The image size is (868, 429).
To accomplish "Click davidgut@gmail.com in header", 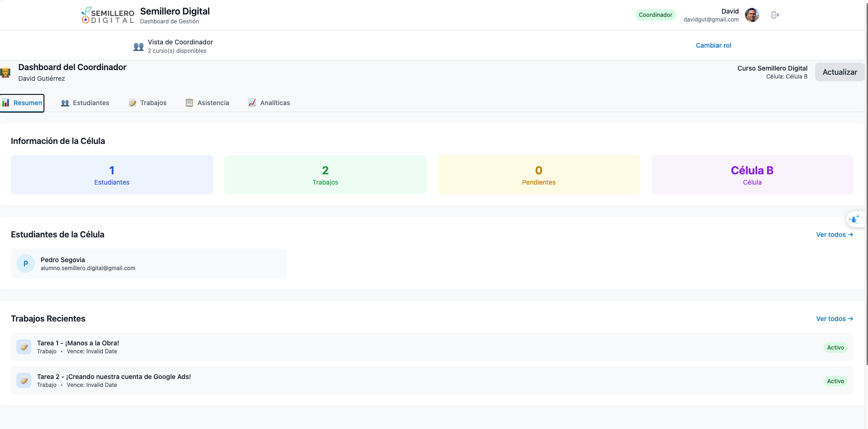I will coord(711,20).
